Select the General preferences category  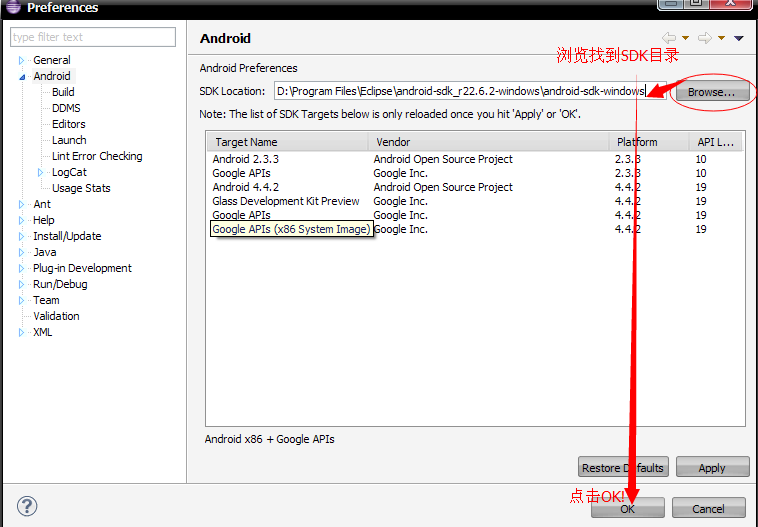coord(52,60)
